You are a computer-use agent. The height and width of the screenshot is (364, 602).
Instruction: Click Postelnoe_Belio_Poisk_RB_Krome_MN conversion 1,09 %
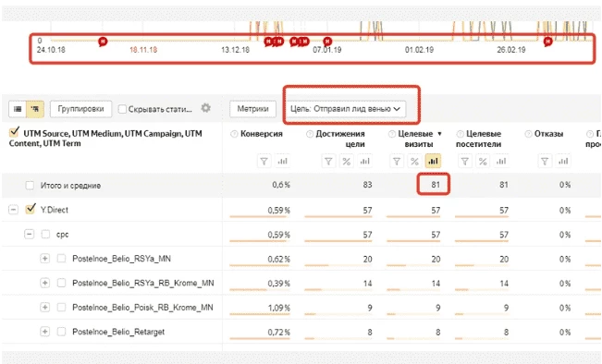tap(278, 308)
